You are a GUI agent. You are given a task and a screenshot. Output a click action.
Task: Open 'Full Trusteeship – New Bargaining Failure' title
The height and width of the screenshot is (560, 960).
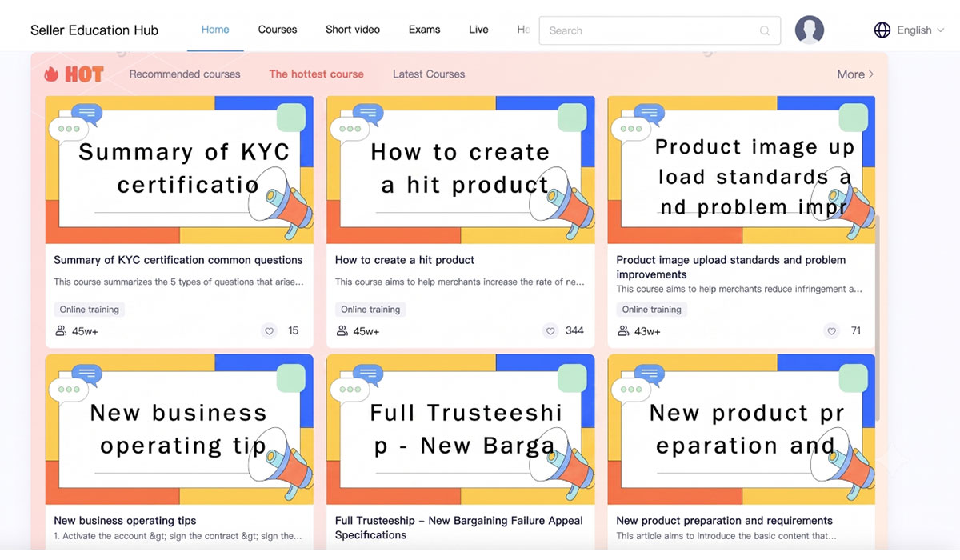pyautogui.click(x=459, y=528)
